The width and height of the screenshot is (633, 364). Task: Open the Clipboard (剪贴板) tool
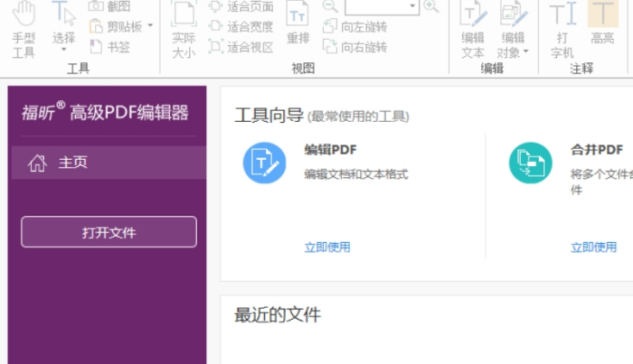(116, 26)
